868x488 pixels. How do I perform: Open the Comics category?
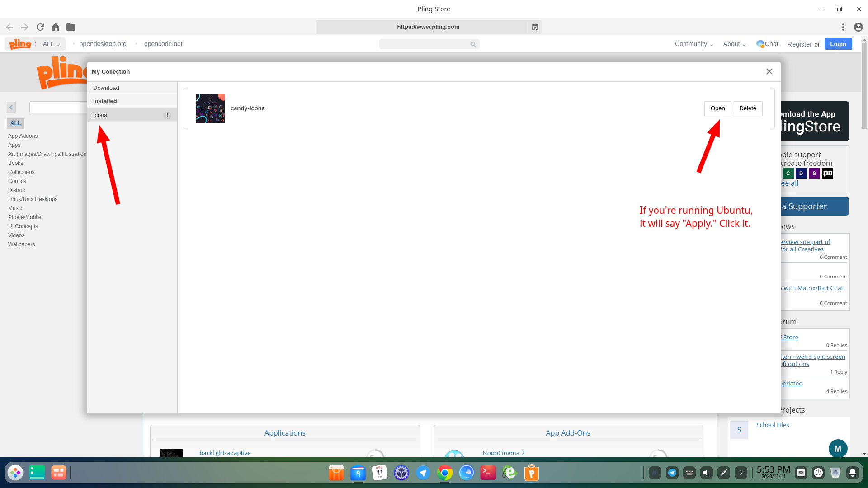coord(17,181)
